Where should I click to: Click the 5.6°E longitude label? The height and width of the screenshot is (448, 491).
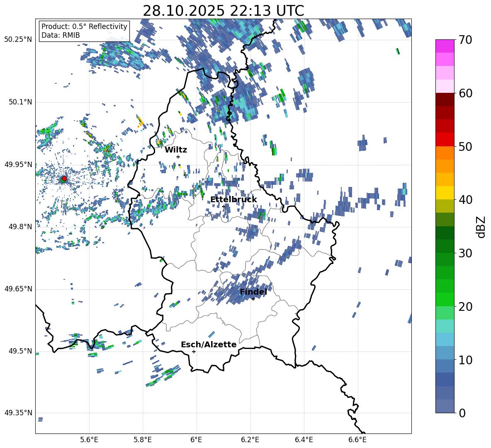click(x=89, y=440)
